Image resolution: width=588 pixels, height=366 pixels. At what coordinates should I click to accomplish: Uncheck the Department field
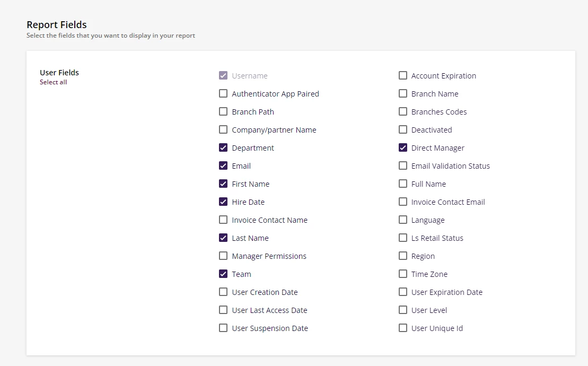pyautogui.click(x=223, y=148)
